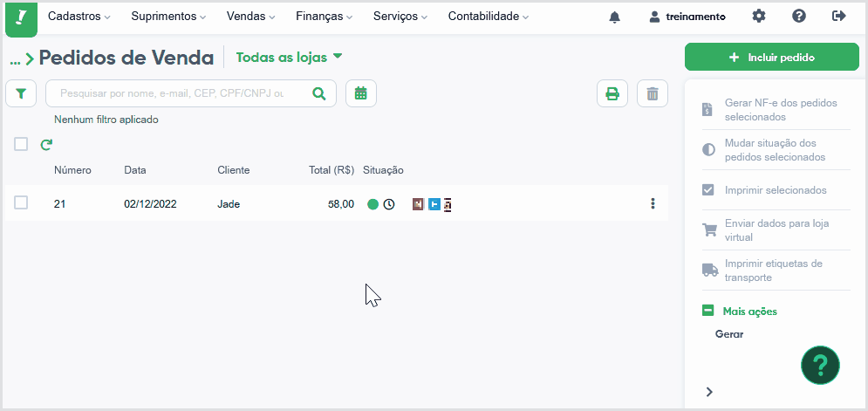Click the date 02/12/2022
868x411 pixels.
(x=150, y=204)
